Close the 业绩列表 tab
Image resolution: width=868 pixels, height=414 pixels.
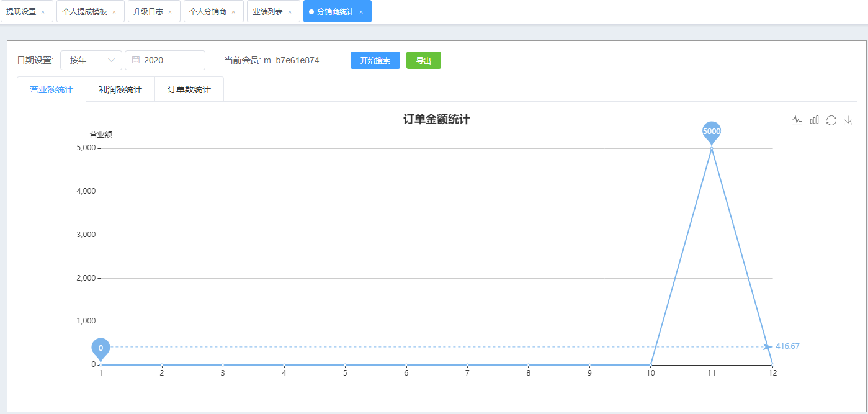pos(290,12)
